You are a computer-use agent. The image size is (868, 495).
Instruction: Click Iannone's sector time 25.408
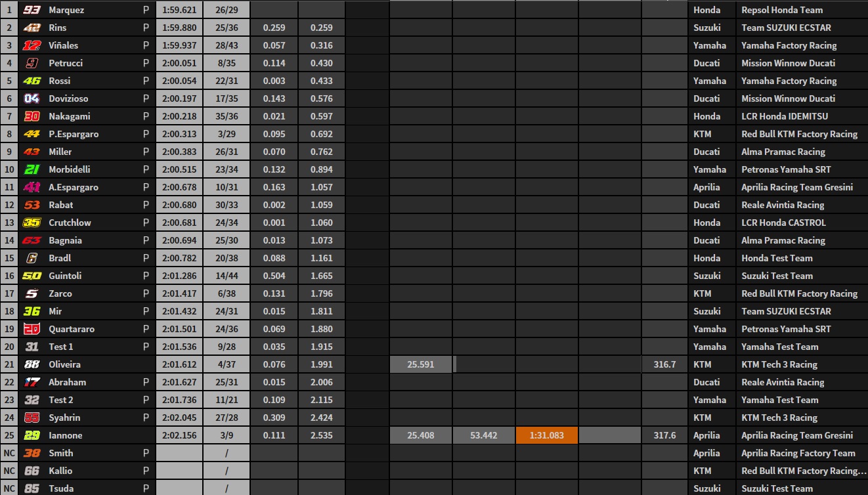pos(421,435)
